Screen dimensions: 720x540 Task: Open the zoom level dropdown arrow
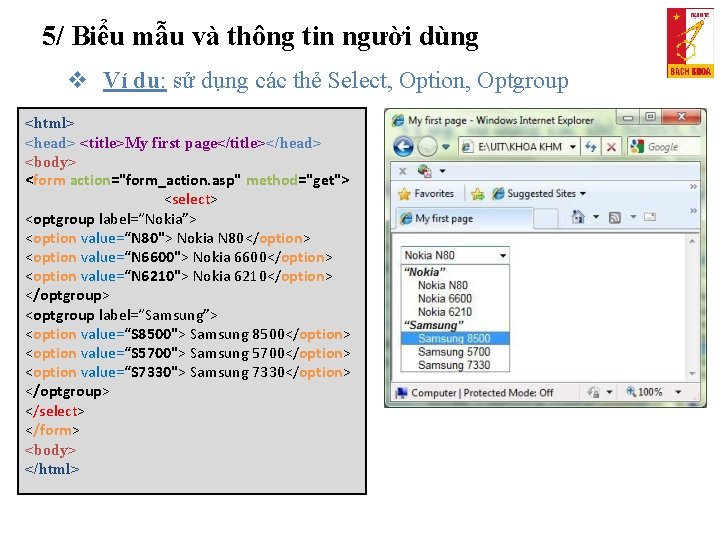click(x=678, y=392)
